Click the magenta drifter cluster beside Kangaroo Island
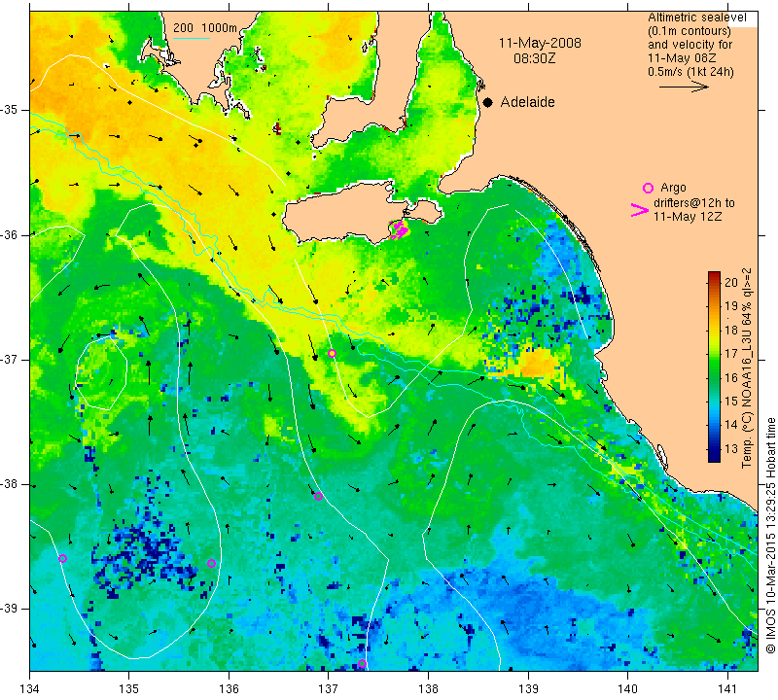This screenshot has width=778, height=700. [399, 229]
